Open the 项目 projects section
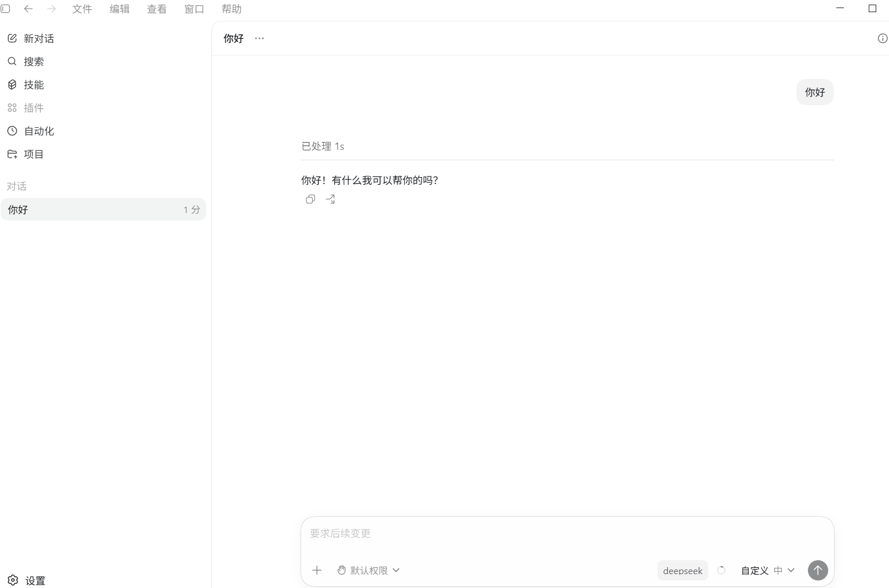The height and width of the screenshot is (588, 889). [25, 154]
